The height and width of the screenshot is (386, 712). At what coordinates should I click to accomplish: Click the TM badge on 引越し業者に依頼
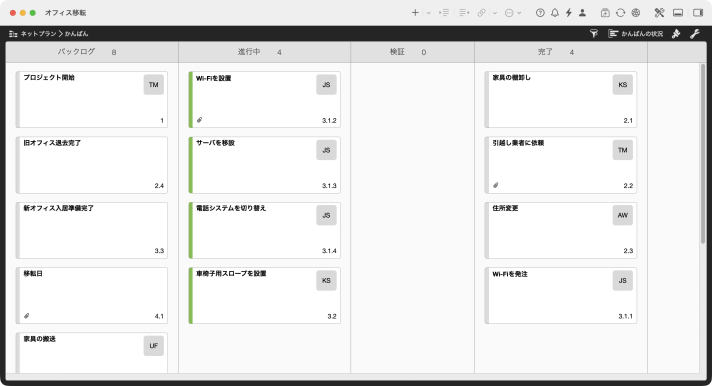click(x=623, y=150)
